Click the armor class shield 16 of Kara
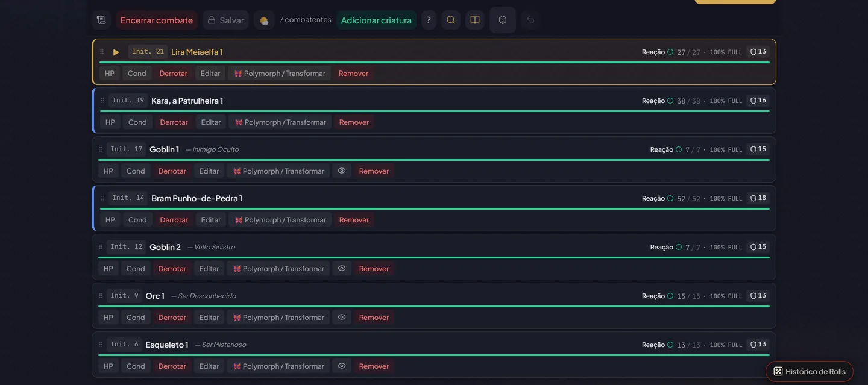This screenshot has width=868, height=385. click(758, 101)
